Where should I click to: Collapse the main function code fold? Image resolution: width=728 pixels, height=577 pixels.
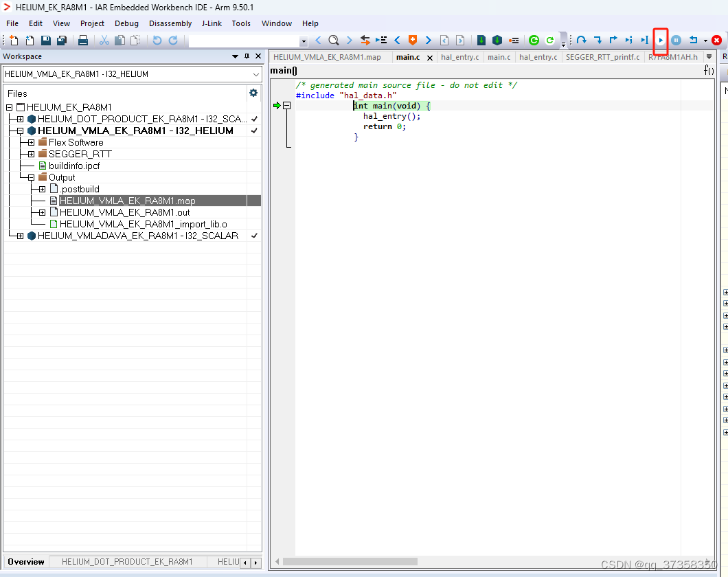point(287,106)
